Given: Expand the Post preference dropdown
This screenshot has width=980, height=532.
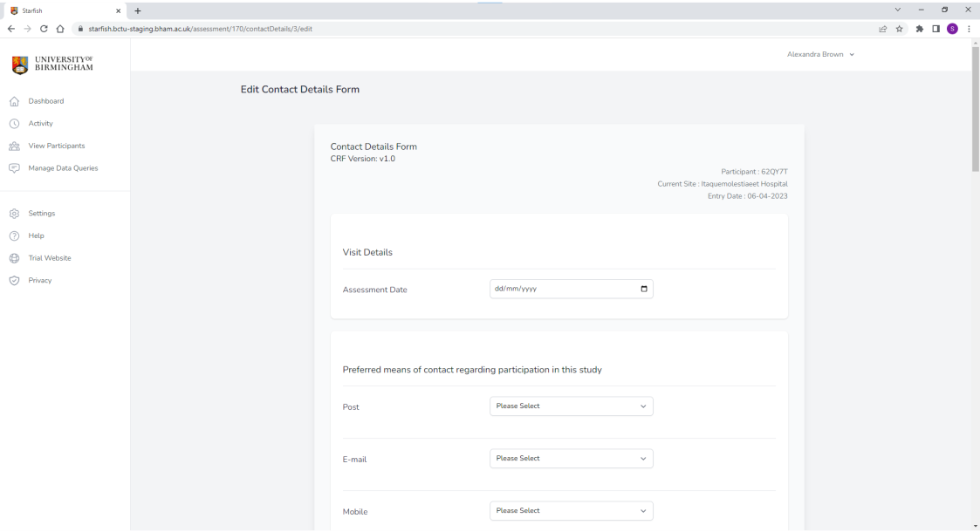Looking at the screenshot, I should click(x=571, y=406).
